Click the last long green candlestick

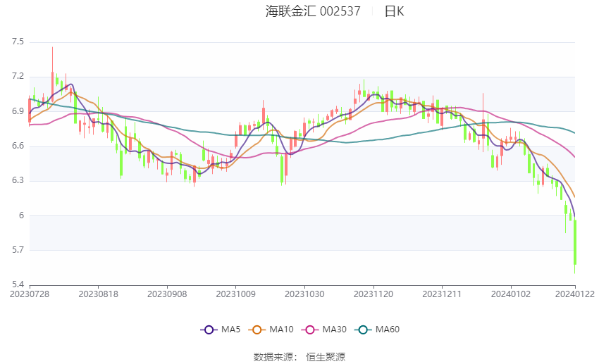point(575,242)
